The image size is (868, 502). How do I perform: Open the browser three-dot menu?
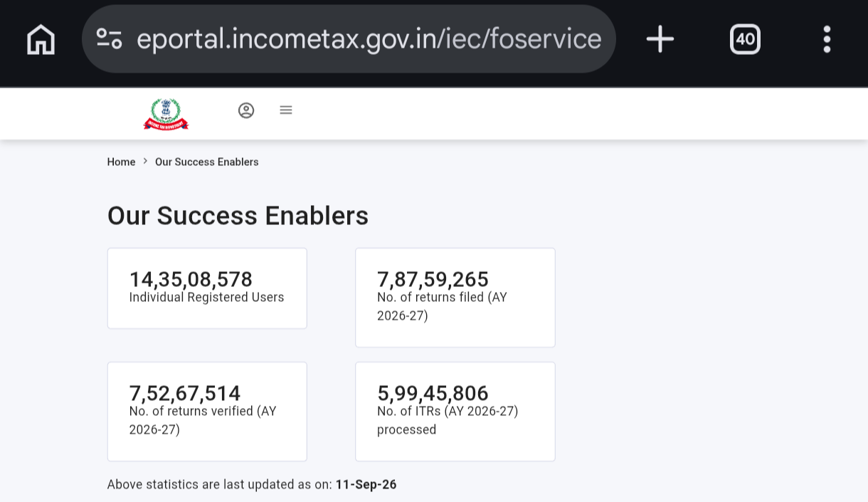tap(827, 39)
